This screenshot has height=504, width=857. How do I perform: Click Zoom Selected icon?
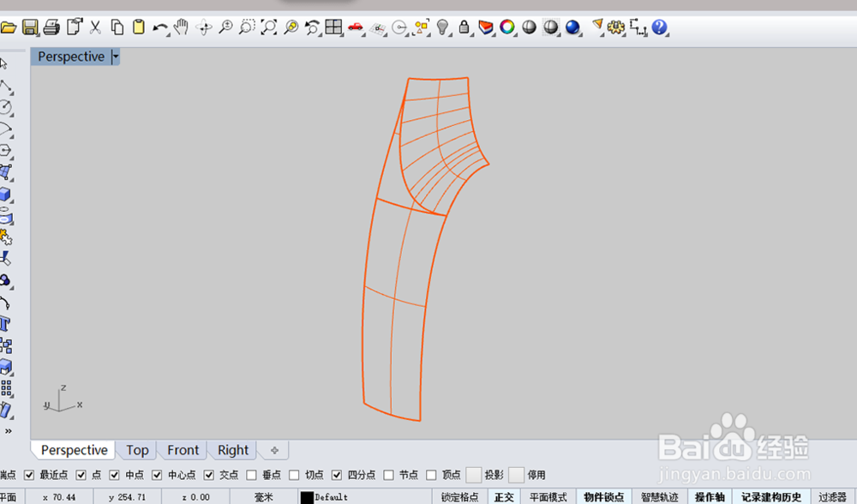[x=291, y=27]
